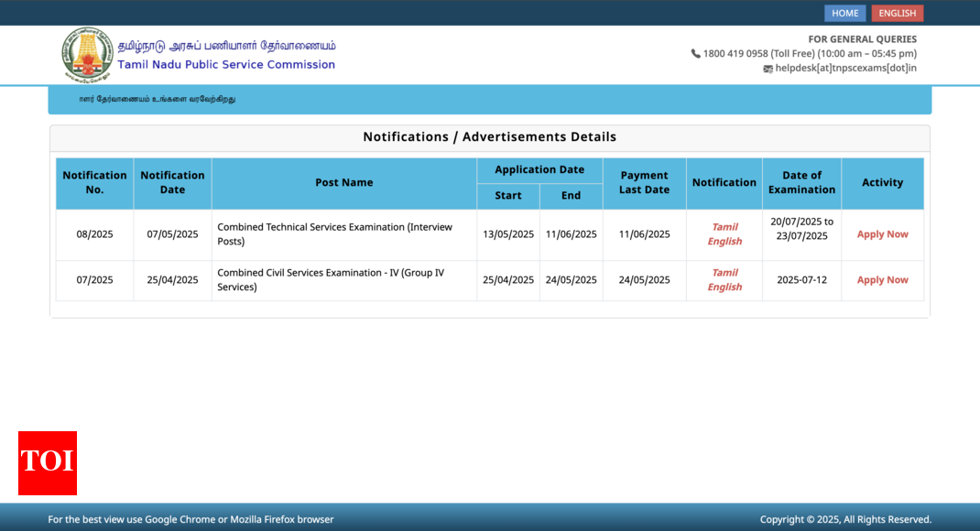The height and width of the screenshot is (531, 980).
Task: Click the red TOI logo
Action: [48, 462]
